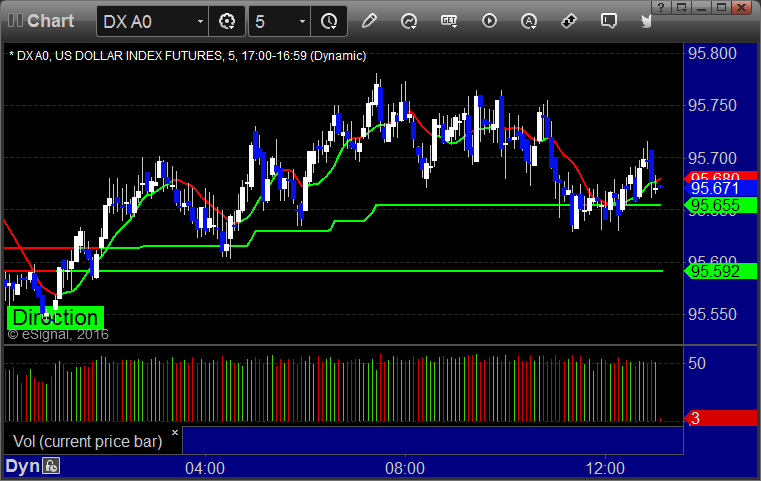Open the alerts A icon
The width and height of the screenshot is (761, 481).
coord(529,21)
